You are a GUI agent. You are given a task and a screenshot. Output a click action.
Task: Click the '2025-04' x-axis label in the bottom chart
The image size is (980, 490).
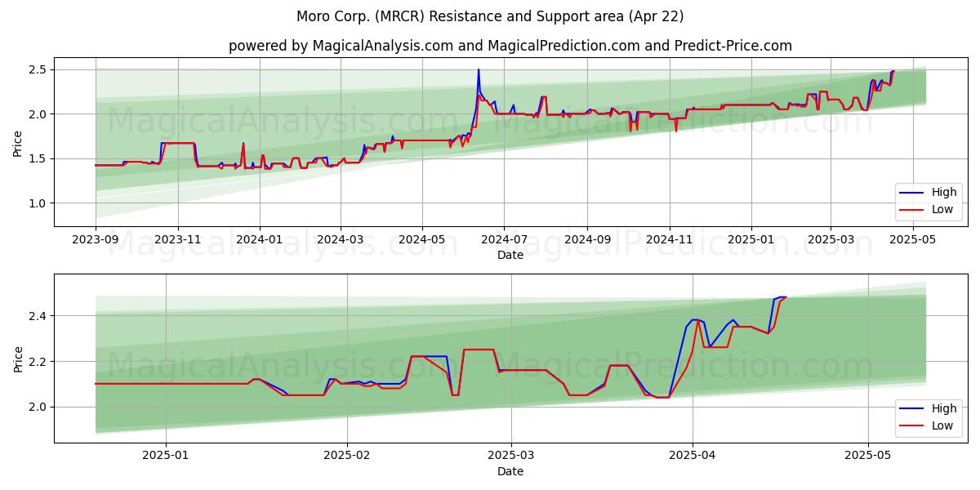[x=693, y=456]
